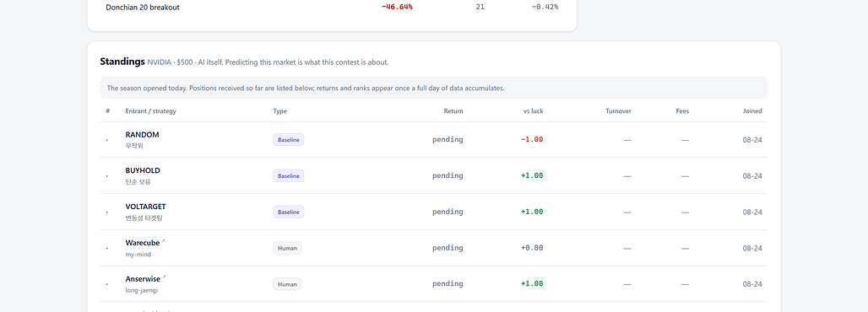
Task: Open the Anserwise entrant name
Action: pyautogui.click(x=143, y=279)
